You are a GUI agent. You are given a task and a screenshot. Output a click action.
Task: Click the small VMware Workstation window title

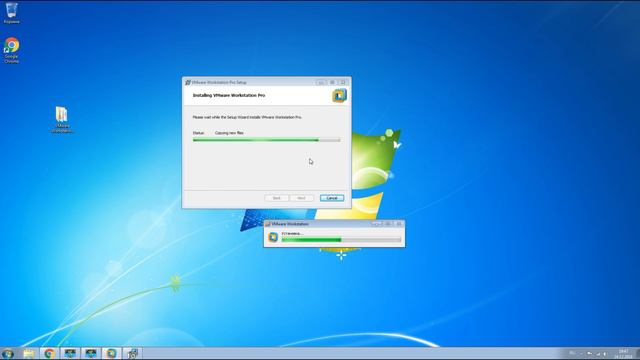[x=290, y=224]
